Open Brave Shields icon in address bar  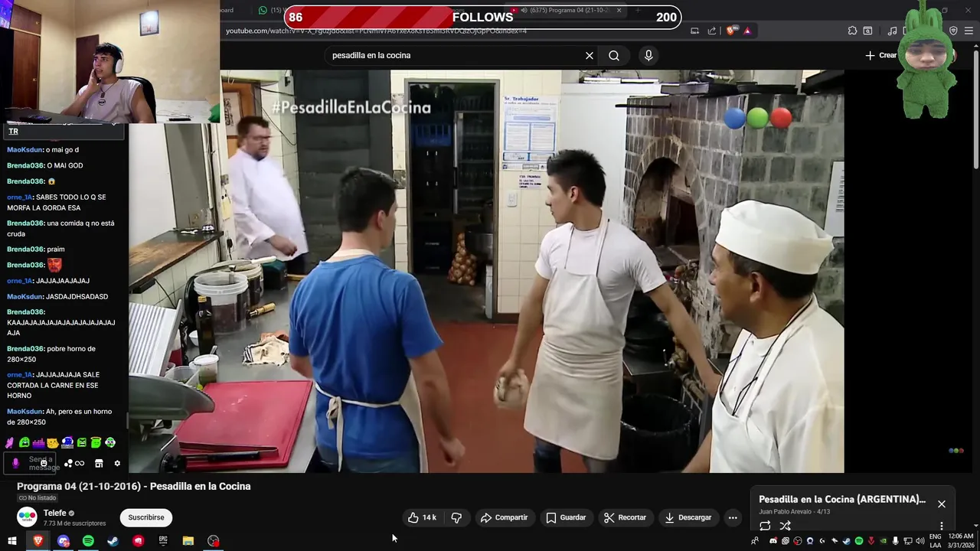pyautogui.click(x=731, y=31)
